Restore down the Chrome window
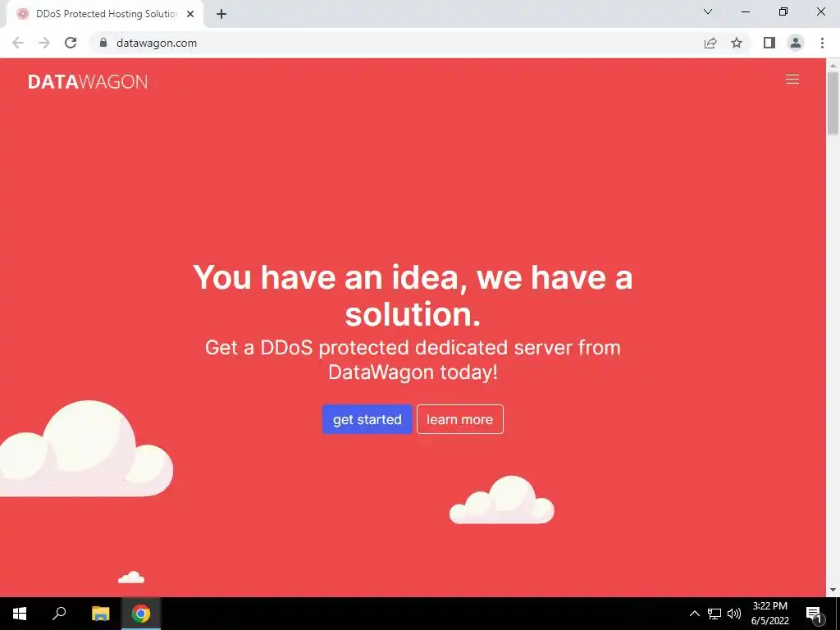Viewport: 840px width, 630px height. 783,11
